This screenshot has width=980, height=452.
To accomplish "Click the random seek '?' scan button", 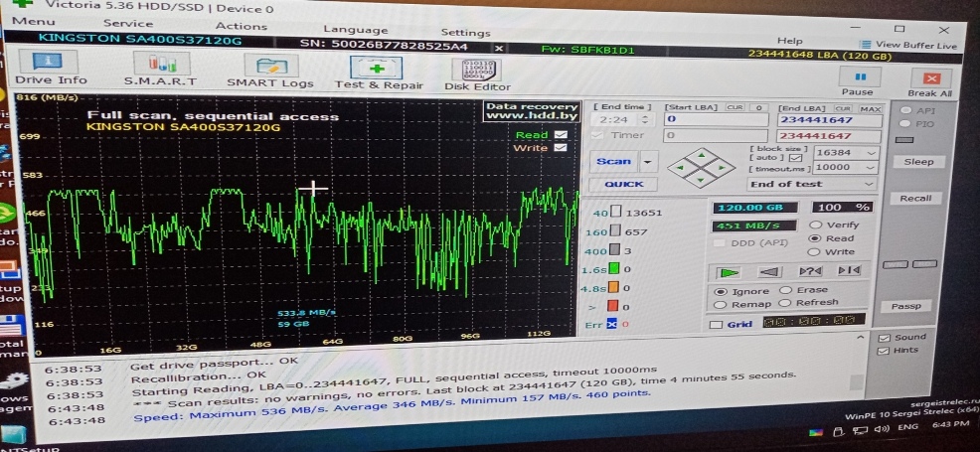I will tap(810, 271).
